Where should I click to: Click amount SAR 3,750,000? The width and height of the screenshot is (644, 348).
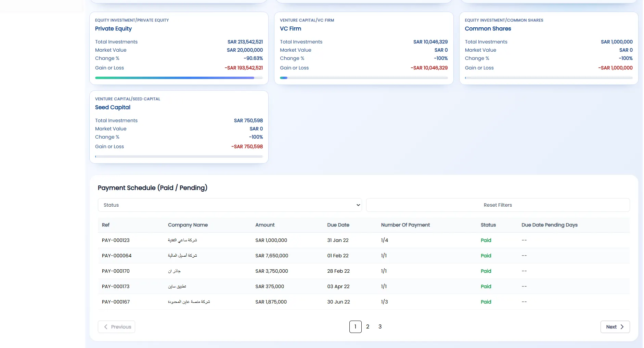(272, 271)
